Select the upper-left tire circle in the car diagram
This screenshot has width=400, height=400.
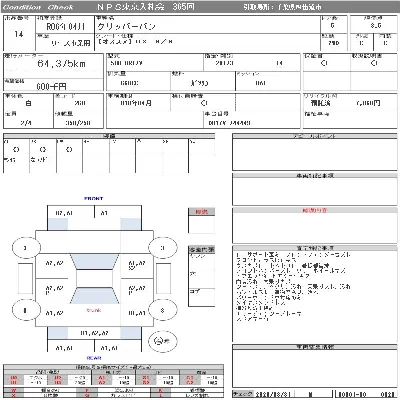coord(26,248)
